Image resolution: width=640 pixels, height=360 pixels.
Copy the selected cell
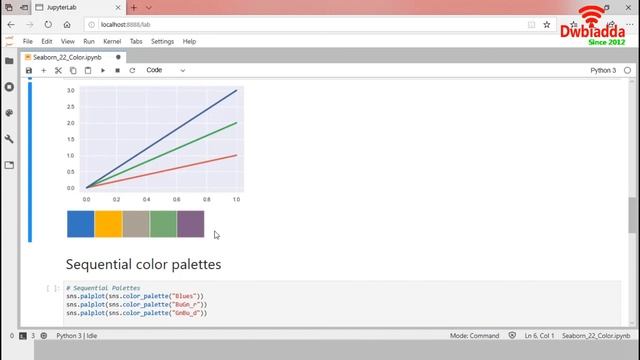click(73, 71)
